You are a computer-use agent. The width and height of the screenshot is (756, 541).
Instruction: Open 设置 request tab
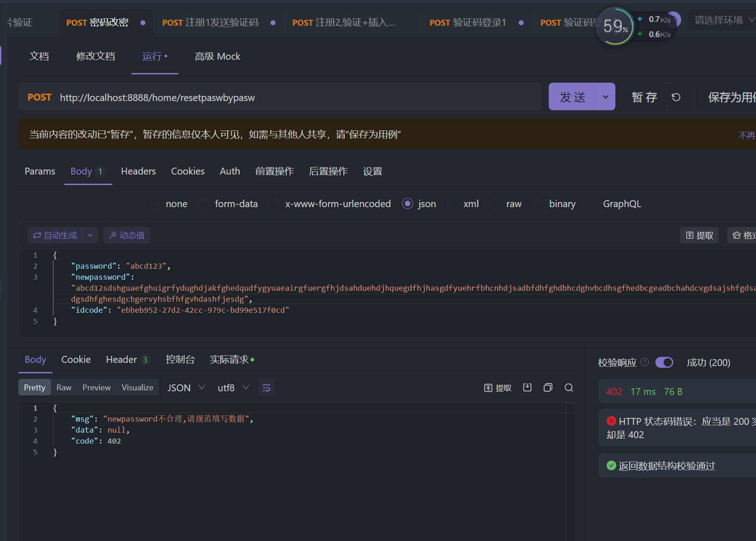coord(373,171)
